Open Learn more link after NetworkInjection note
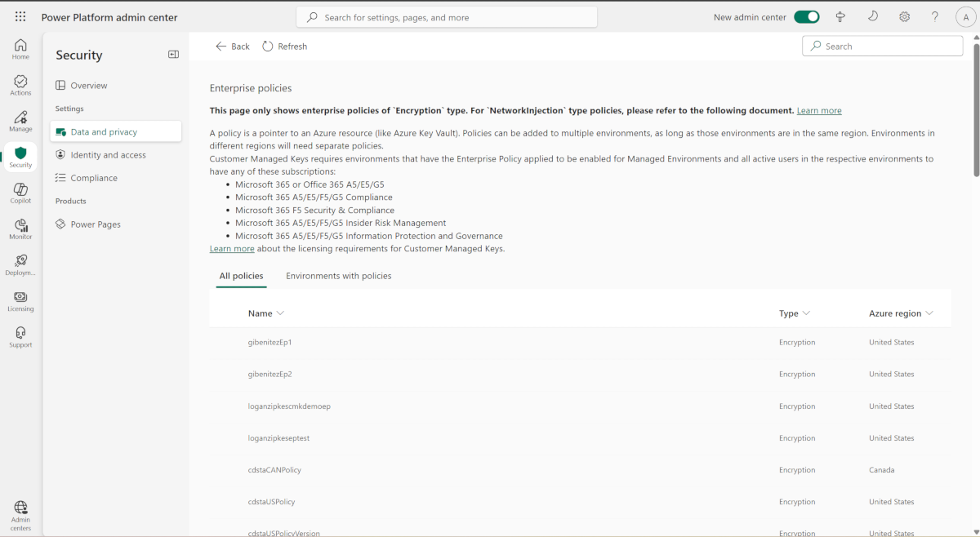980x537 pixels. point(819,111)
